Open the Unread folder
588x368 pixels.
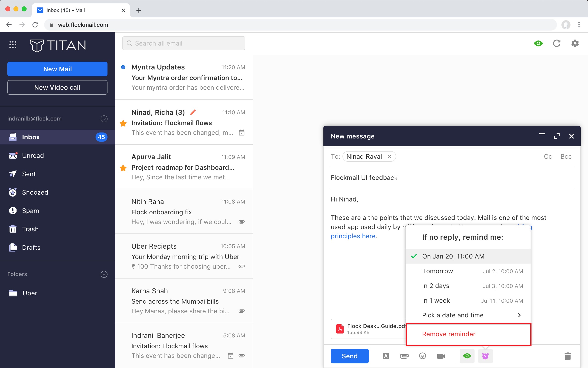57,155
